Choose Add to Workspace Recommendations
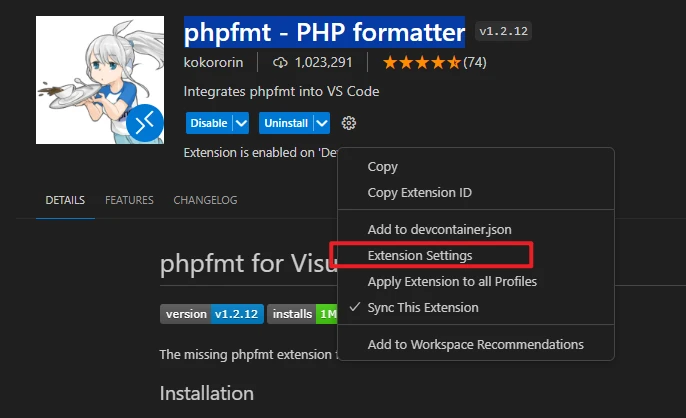Image resolution: width=686 pixels, height=418 pixels. 475,344
